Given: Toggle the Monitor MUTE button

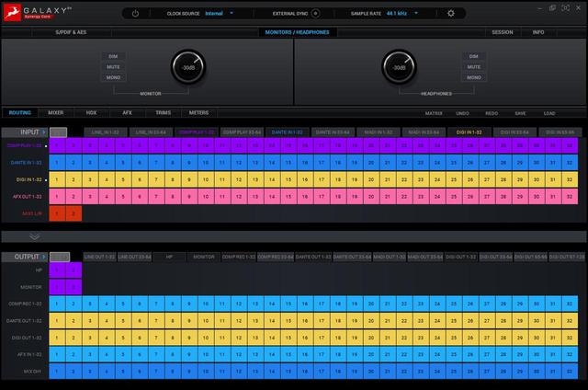Looking at the screenshot, I should [113, 67].
